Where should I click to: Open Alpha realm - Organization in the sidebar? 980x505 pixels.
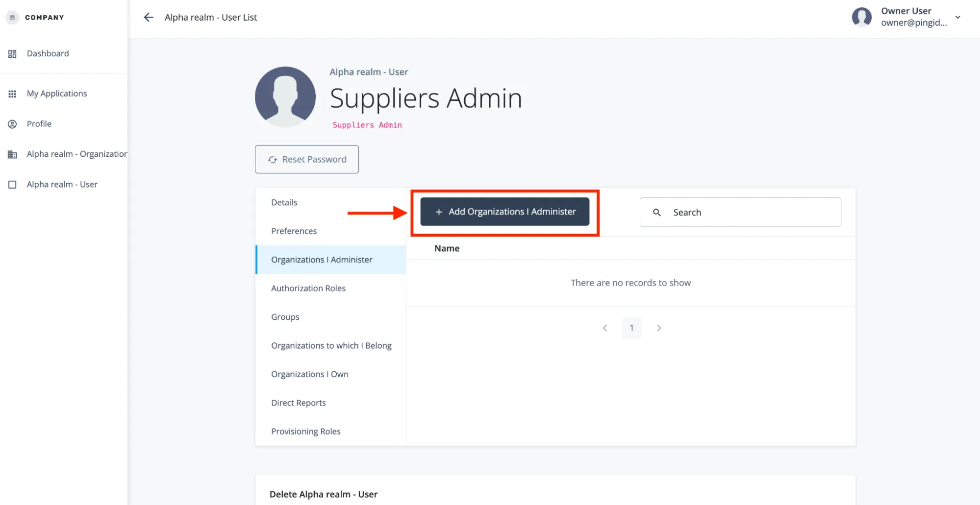[x=77, y=154]
